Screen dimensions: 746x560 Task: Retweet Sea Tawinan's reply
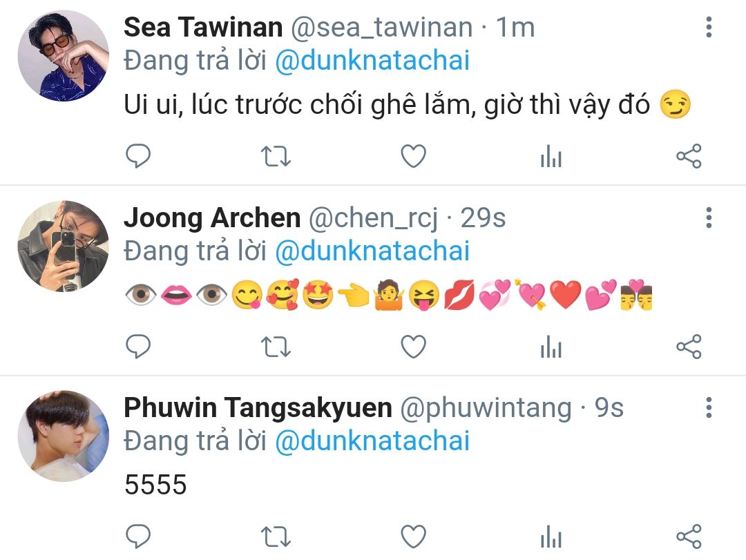276,156
